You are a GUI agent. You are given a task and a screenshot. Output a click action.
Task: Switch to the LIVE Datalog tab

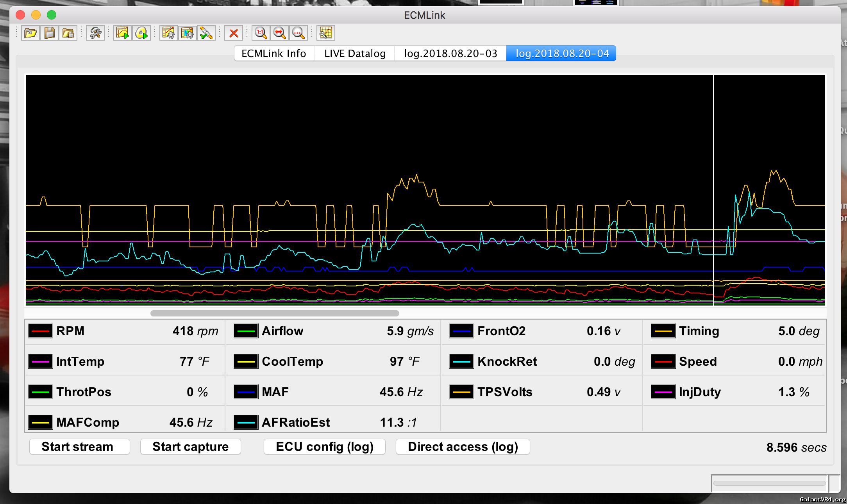(x=355, y=54)
